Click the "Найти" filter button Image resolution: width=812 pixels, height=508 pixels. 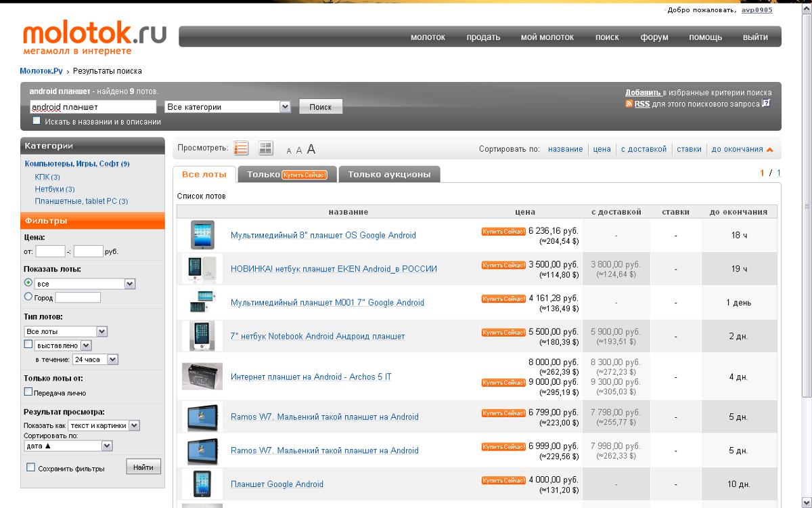(143, 466)
